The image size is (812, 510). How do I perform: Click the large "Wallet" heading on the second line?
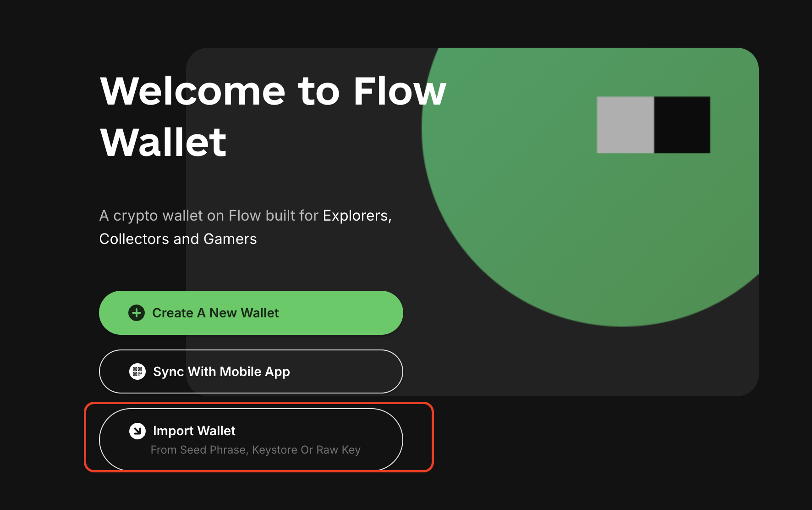pyautogui.click(x=163, y=142)
